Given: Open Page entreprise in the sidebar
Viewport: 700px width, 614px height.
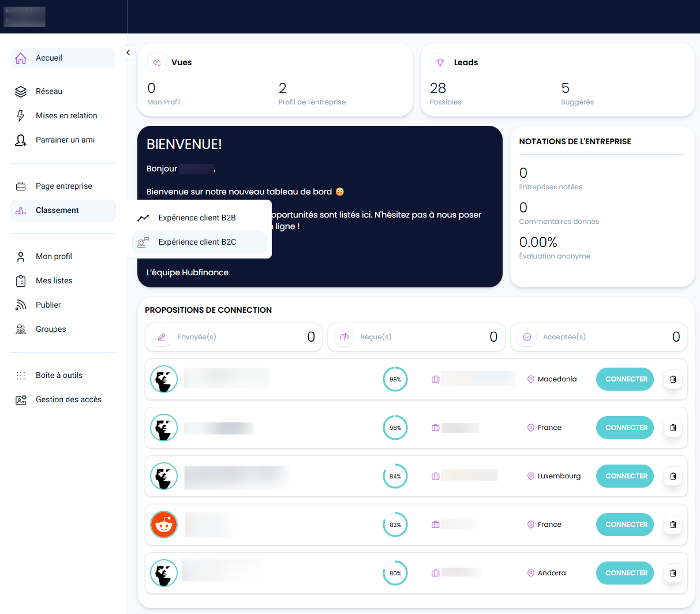Looking at the screenshot, I should [x=63, y=186].
